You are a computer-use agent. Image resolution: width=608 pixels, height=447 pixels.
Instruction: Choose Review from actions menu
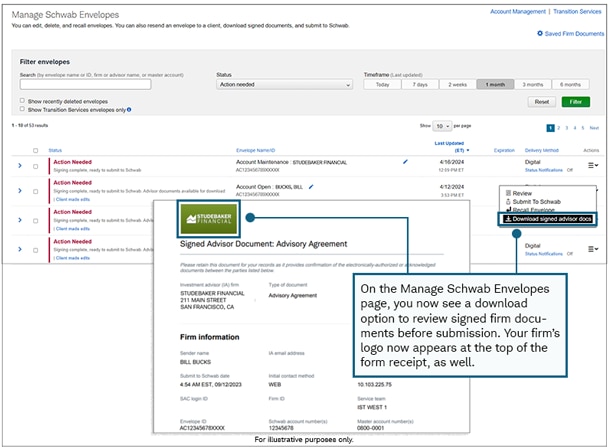click(519, 193)
